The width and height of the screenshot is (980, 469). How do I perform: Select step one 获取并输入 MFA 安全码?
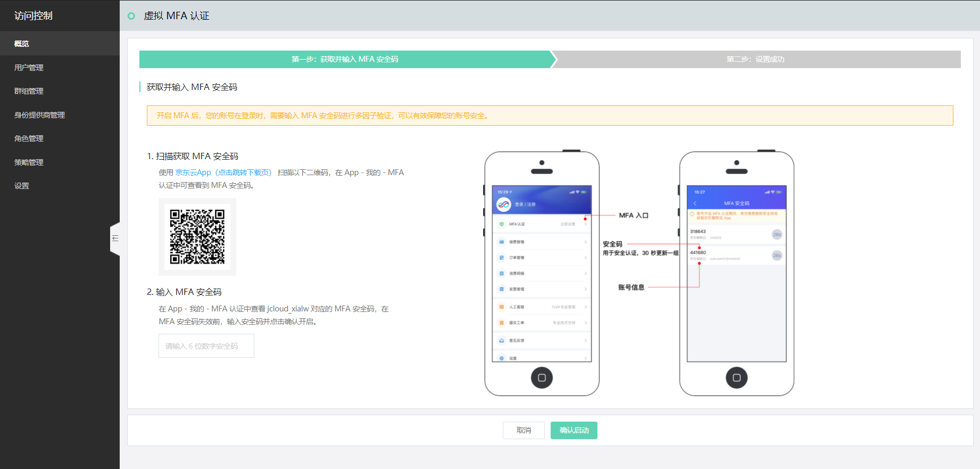[345, 59]
